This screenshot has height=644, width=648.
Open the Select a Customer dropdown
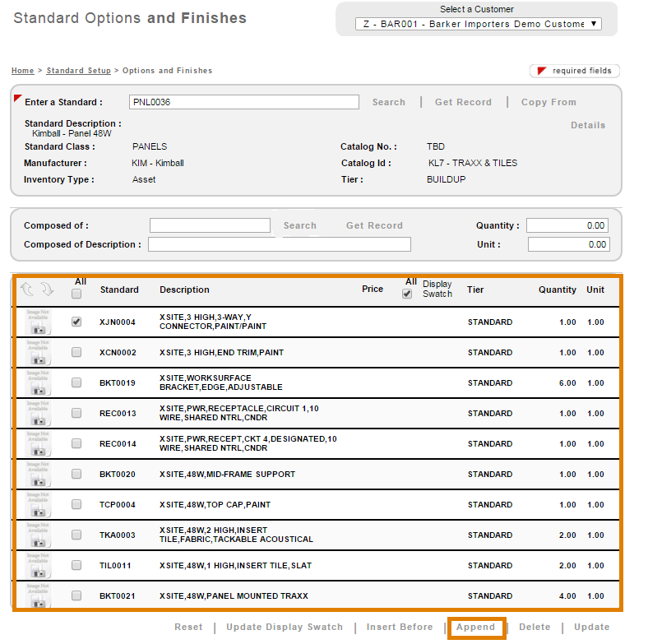pos(481,24)
